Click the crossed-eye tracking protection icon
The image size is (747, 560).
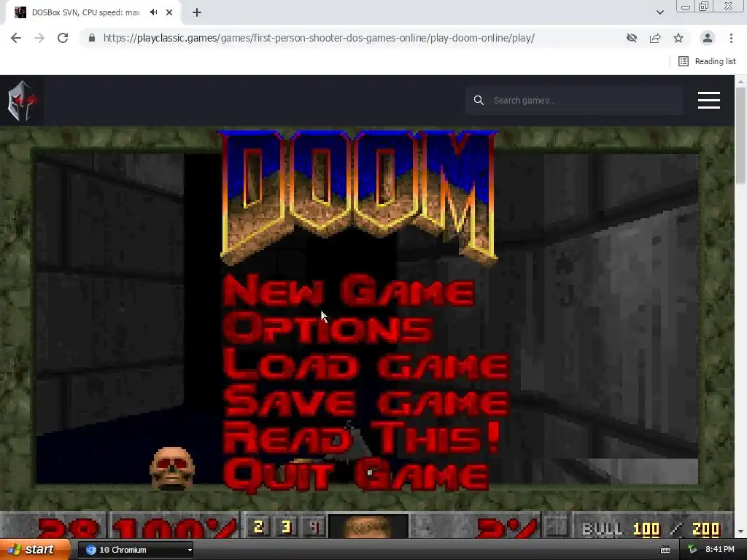click(x=632, y=38)
